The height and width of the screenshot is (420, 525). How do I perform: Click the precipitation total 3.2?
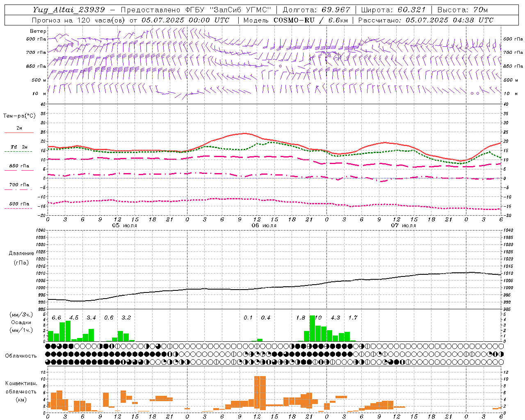point(126,318)
